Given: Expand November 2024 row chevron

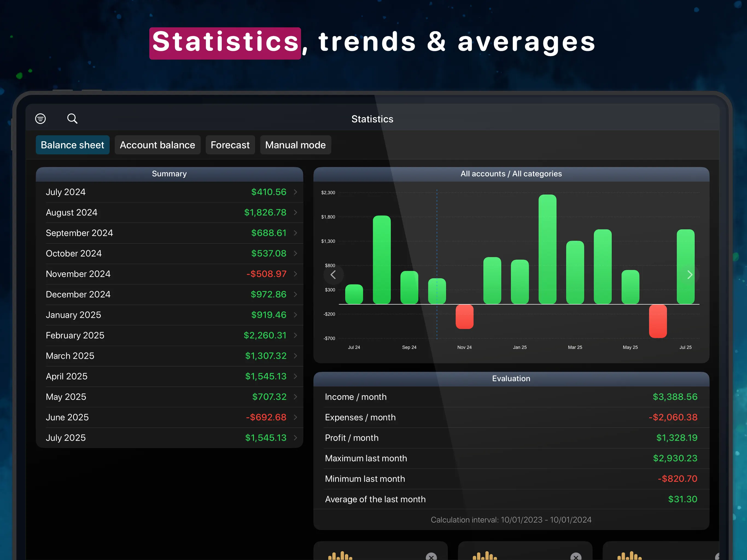Looking at the screenshot, I should pos(296,274).
